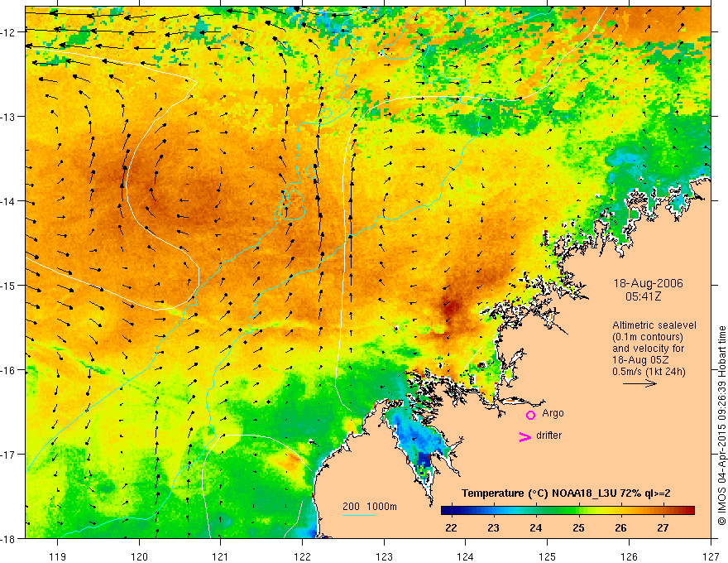Click the latitude axis label -15

tap(9, 285)
